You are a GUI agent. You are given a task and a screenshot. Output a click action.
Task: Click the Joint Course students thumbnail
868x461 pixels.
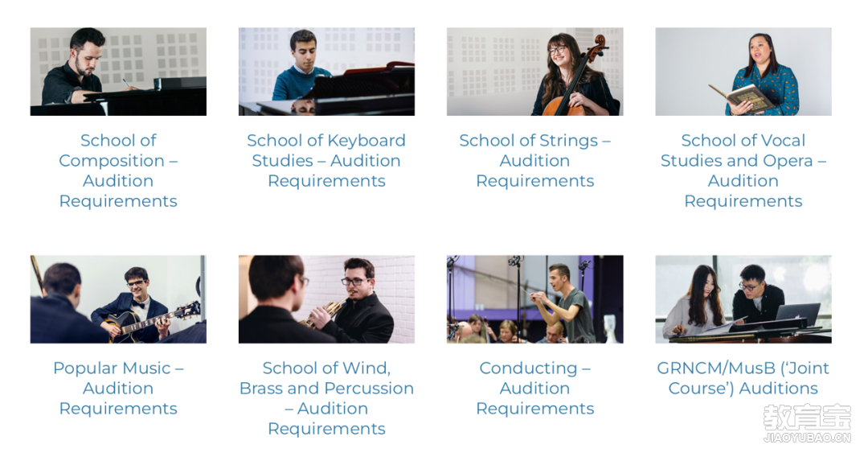point(743,299)
